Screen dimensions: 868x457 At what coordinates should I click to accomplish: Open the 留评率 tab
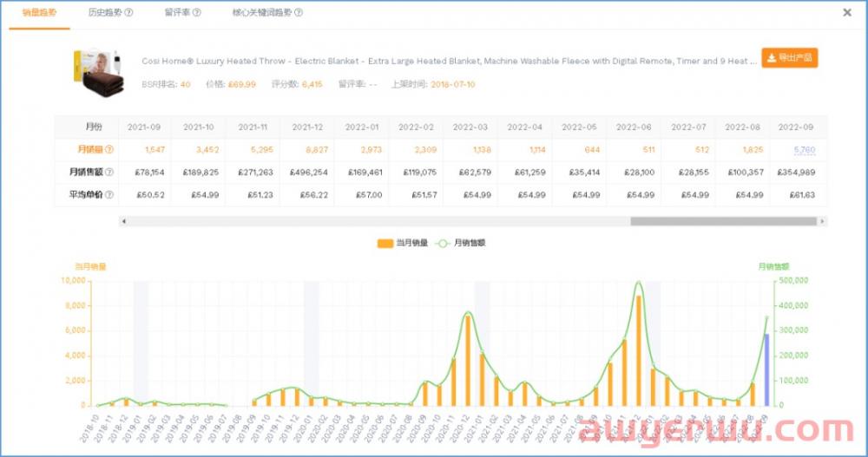pyautogui.click(x=177, y=12)
